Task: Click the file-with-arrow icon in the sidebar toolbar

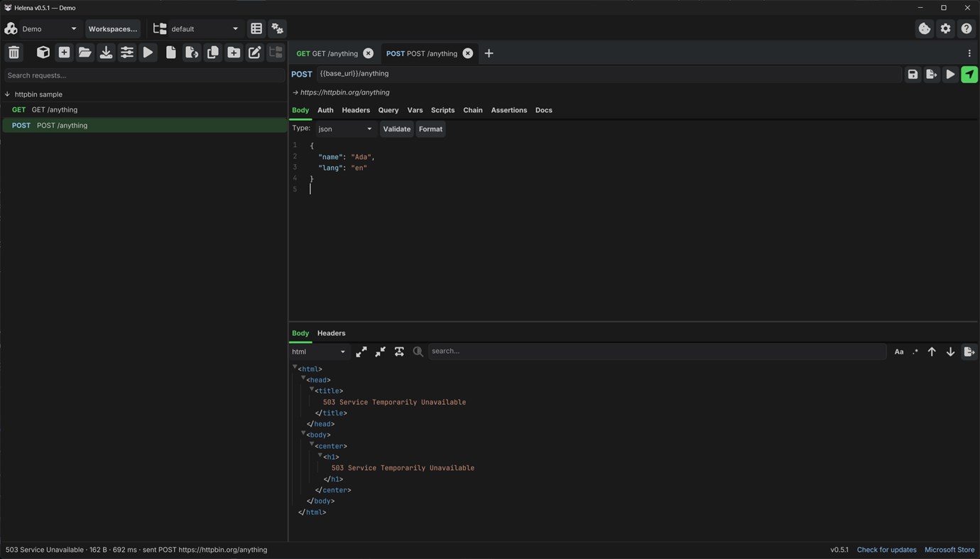Action: click(192, 53)
